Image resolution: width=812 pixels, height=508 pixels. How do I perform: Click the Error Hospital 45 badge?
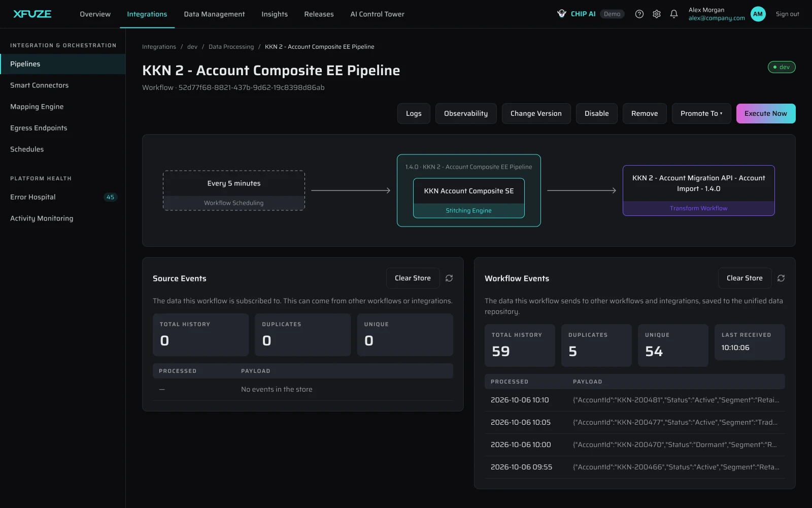(110, 197)
